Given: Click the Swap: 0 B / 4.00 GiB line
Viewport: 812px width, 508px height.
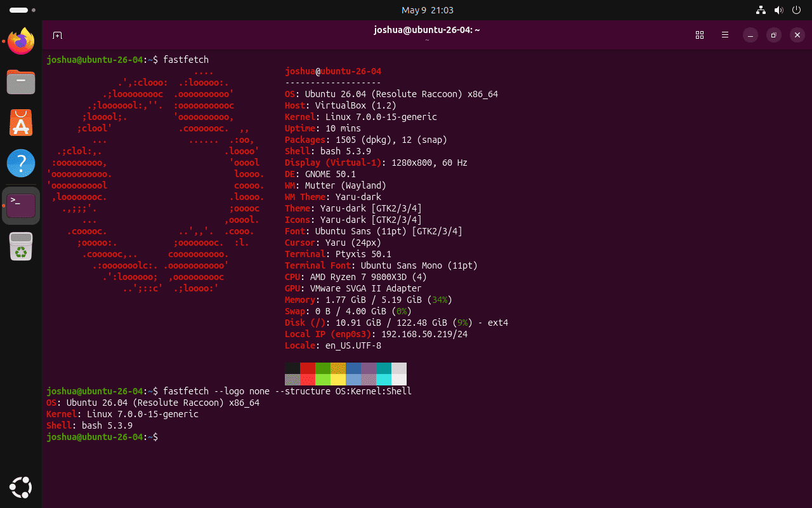Looking at the screenshot, I should (x=348, y=311).
